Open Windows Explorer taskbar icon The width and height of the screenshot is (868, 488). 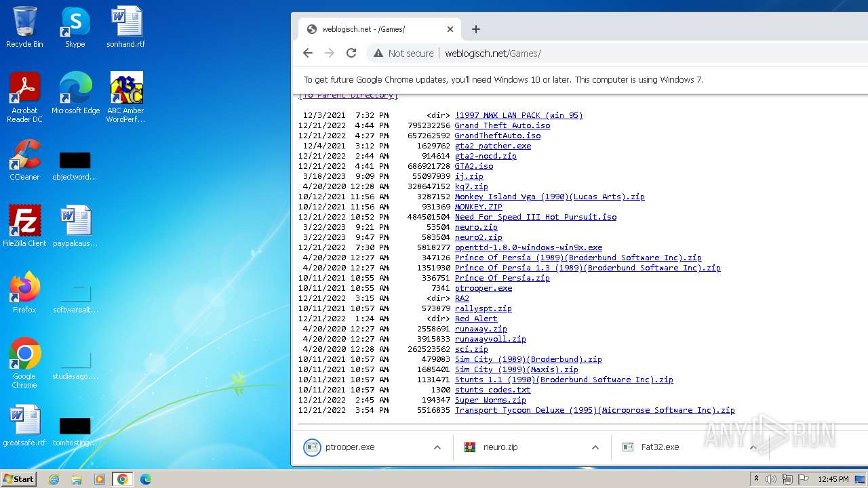77,479
